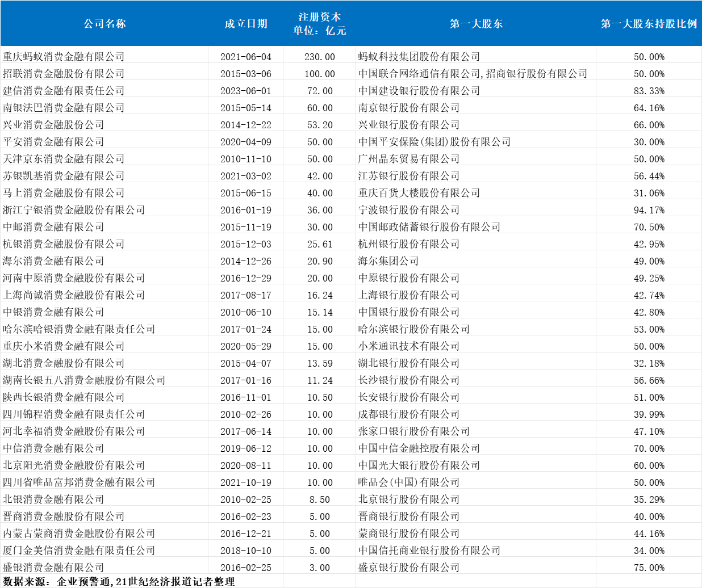
Task: Click the 重庆小米消费金融有限公司 cell
Action: (64, 346)
